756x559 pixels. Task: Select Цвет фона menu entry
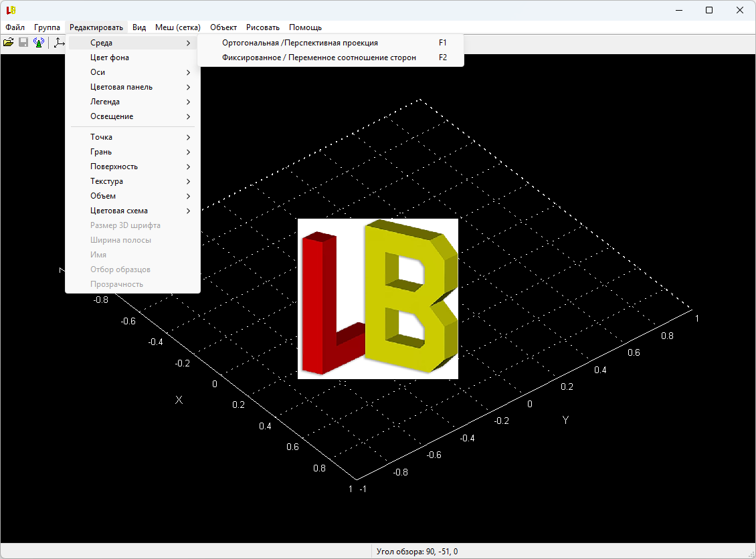[110, 58]
